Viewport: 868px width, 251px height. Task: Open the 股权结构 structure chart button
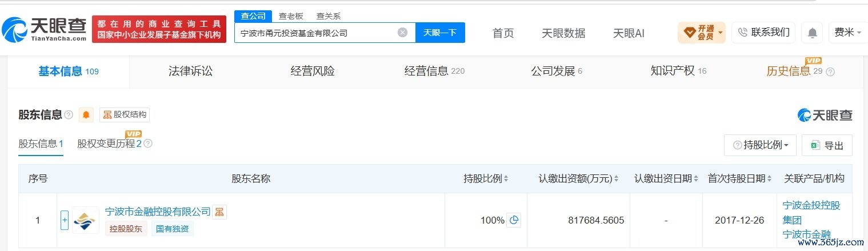pos(125,115)
